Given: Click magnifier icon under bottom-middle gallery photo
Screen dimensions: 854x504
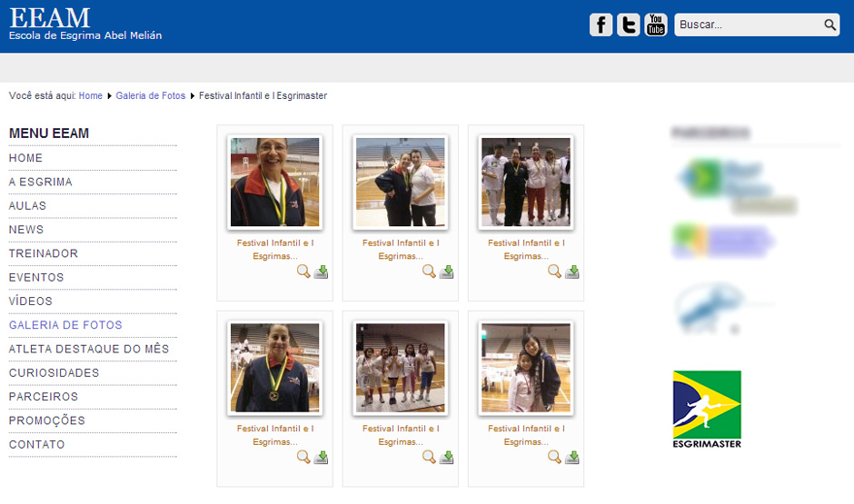Looking at the screenshot, I should coord(429,457).
